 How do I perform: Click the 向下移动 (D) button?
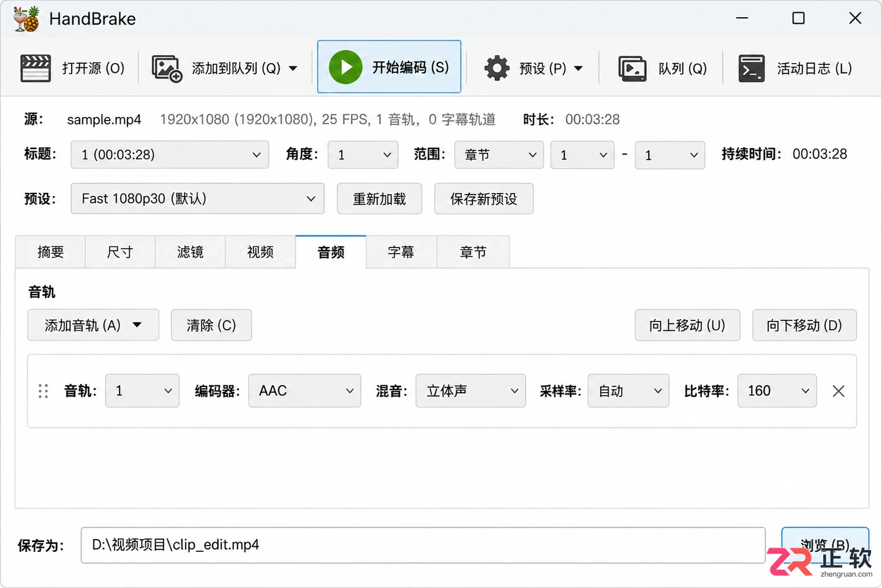804,325
